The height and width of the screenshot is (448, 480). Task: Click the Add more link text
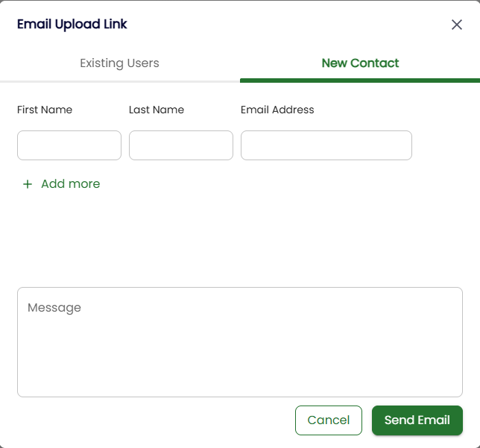tap(70, 184)
